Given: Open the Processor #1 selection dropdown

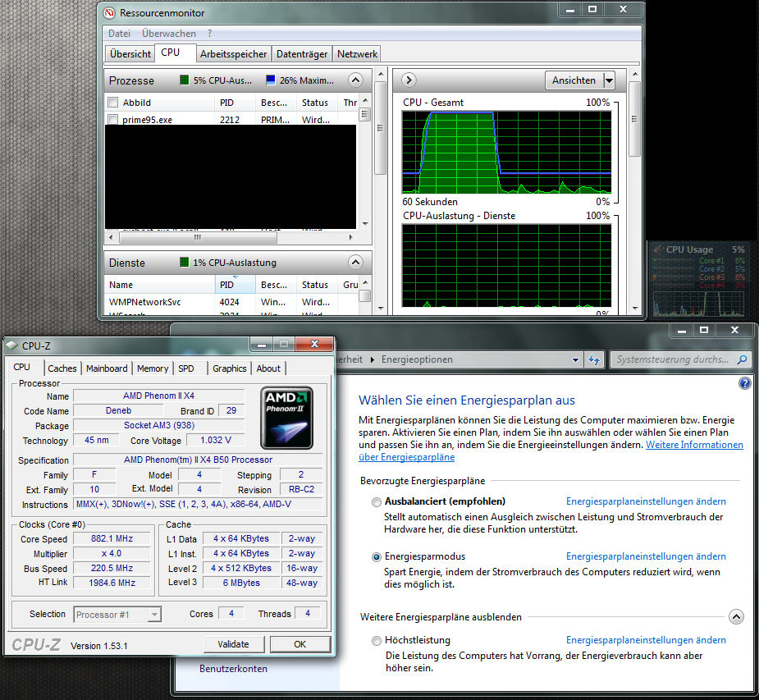Looking at the screenshot, I should 154,615.
